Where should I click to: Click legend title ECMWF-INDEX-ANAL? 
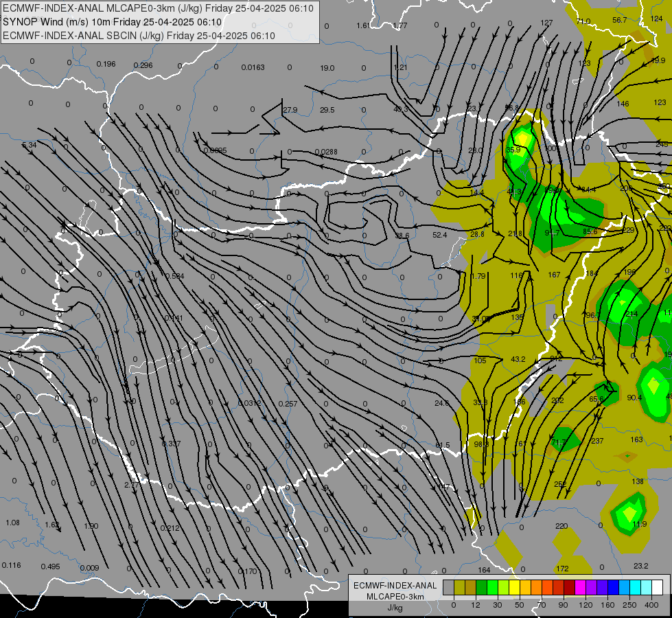395,586
